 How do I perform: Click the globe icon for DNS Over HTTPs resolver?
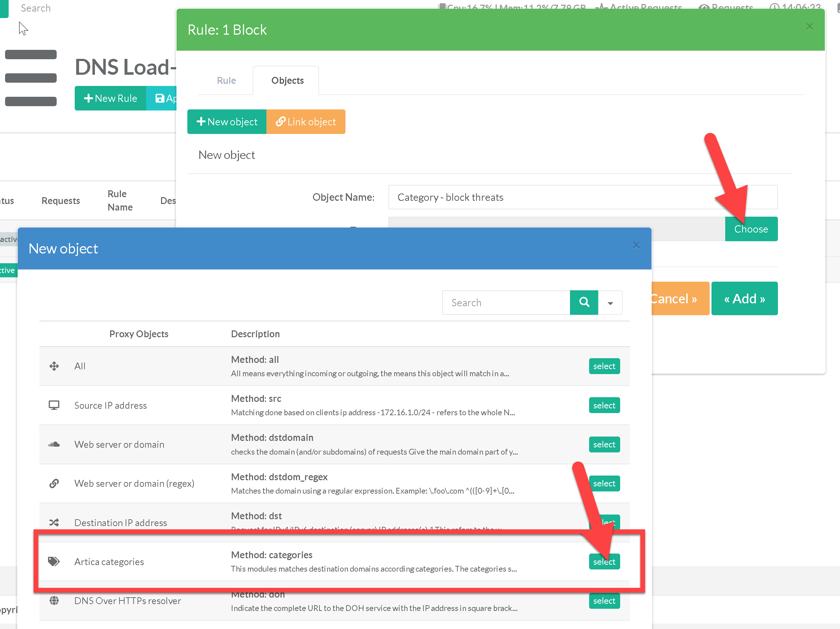pyautogui.click(x=54, y=600)
